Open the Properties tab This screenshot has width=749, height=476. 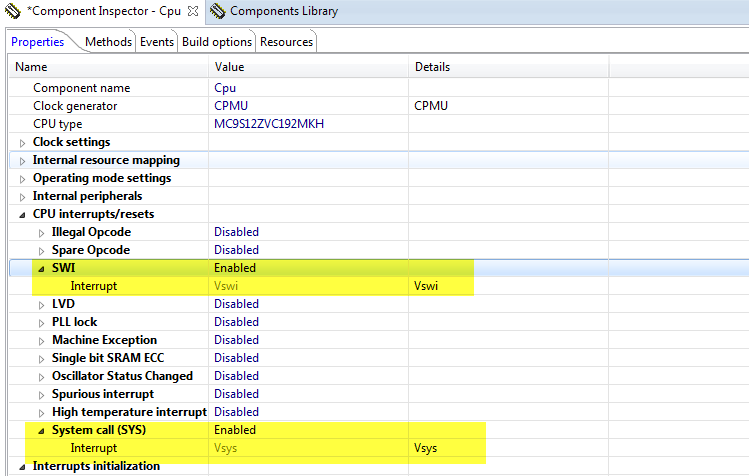pyautogui.click(x=38, y=42)
